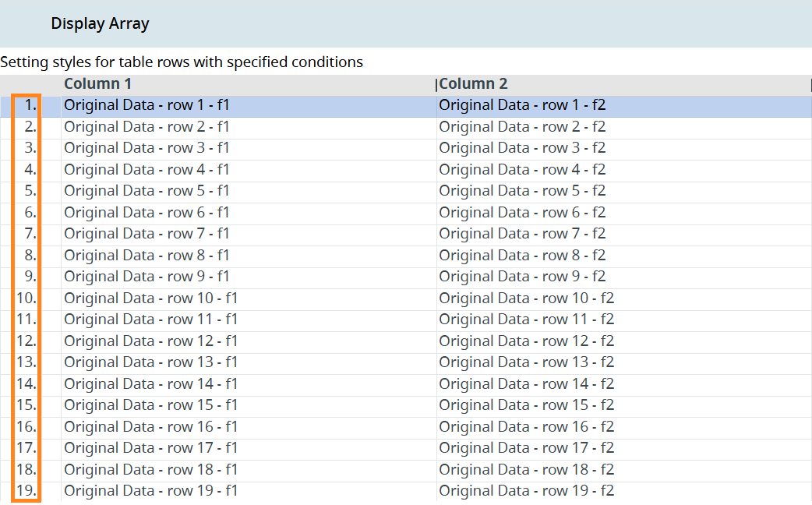Choose cell 'Original Data - row 7 - f2'

pyautogui.click(x=522, y=234)
